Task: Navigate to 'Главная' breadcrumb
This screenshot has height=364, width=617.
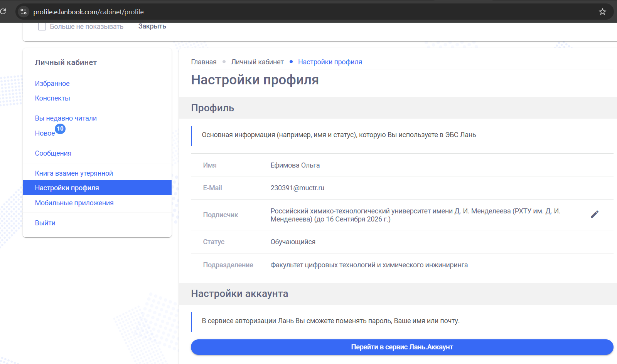Action: 204,62
